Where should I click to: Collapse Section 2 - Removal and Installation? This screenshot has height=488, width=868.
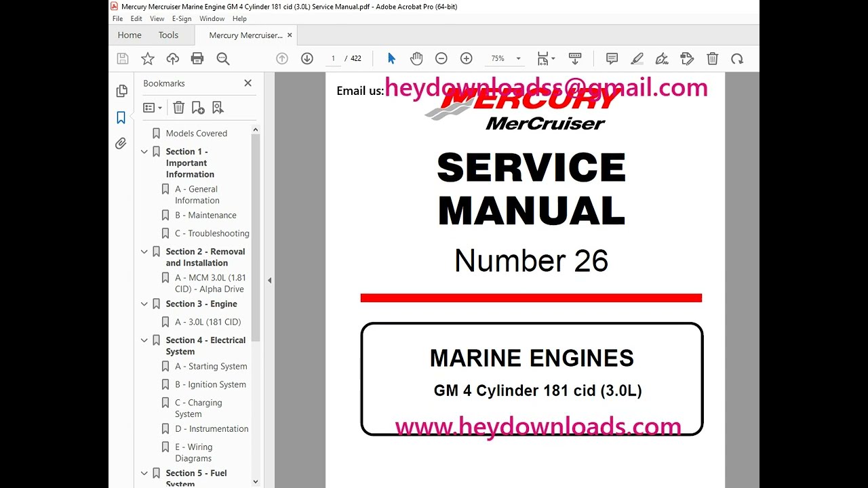coord(144,251)
